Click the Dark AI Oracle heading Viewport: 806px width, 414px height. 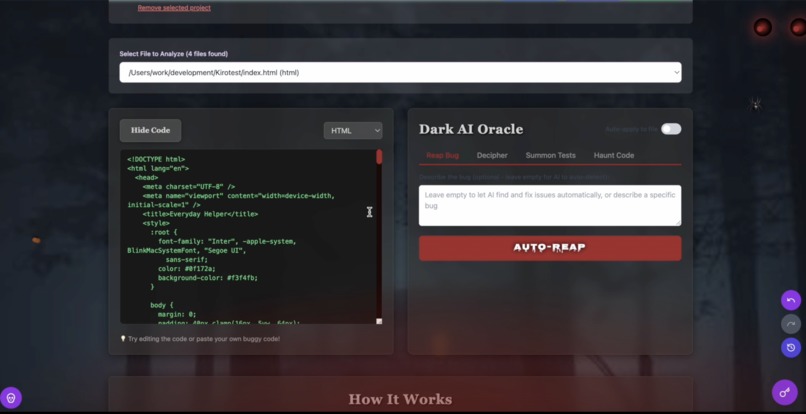pyautogui.click(x=471, y=129)
